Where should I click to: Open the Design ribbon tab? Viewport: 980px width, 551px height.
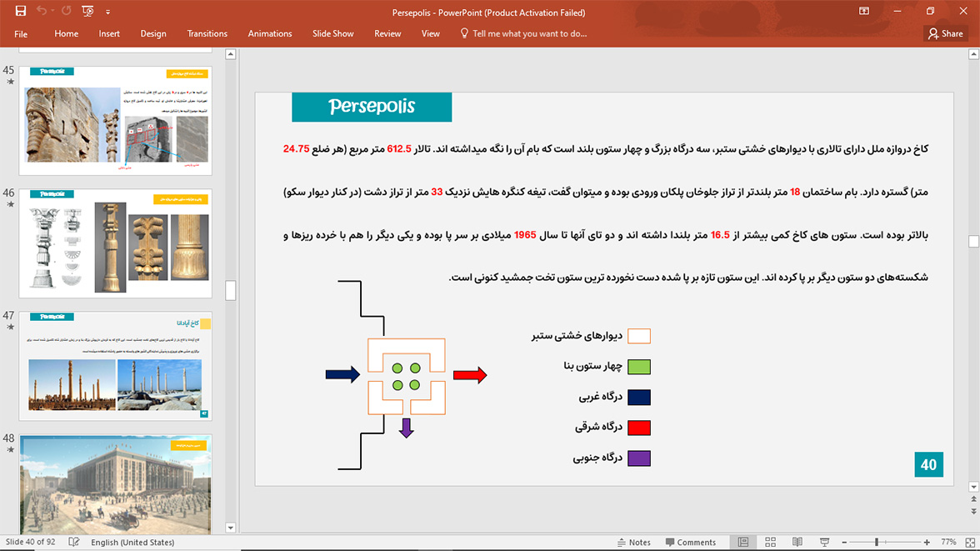click(x=153, y=34)
